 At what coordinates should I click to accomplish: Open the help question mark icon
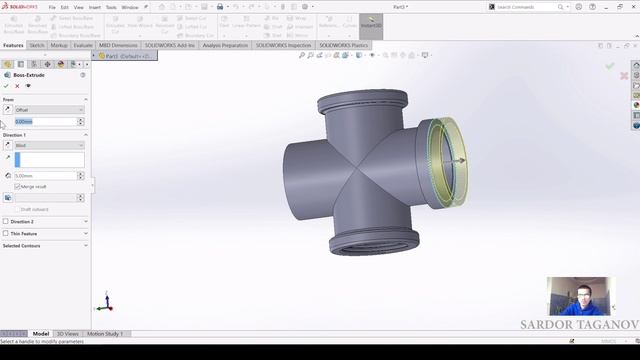coord(593,7)
